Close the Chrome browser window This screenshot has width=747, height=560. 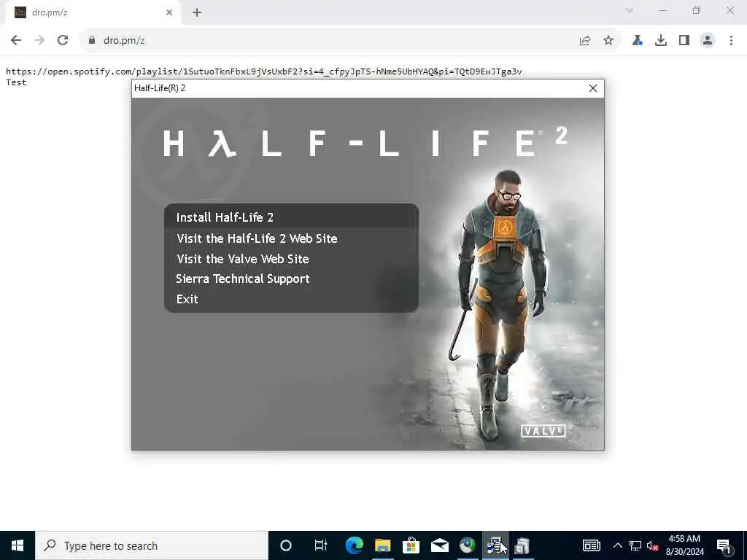(x=729, y=10)
